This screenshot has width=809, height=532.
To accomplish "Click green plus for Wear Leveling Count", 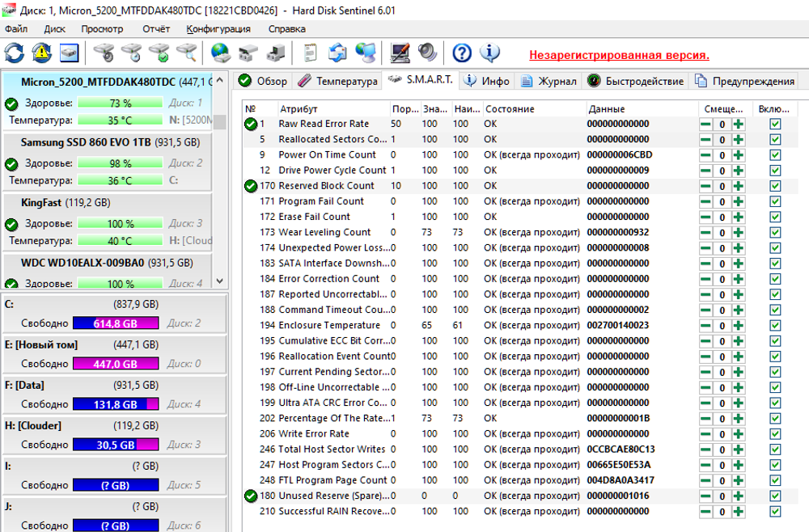I will click(739, 233).
